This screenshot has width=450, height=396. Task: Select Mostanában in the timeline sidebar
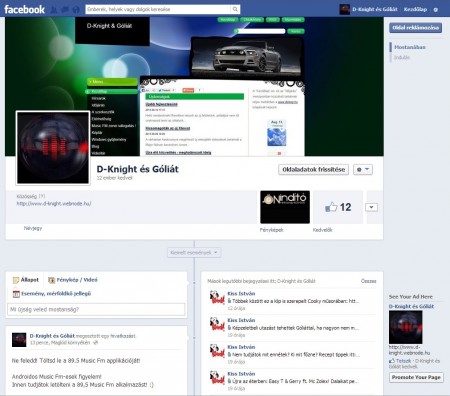410,47
